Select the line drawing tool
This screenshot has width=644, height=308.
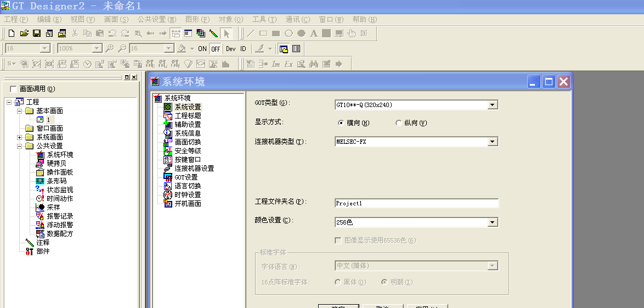pos(251,33)
